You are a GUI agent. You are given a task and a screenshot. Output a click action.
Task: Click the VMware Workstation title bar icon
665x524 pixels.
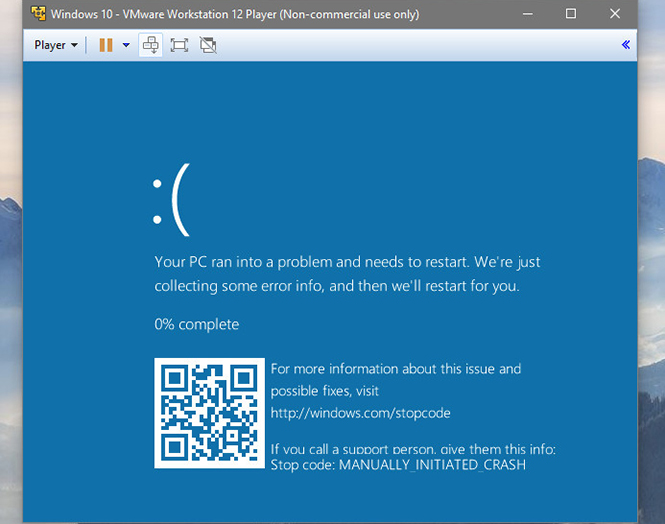(x=39, y=14)
